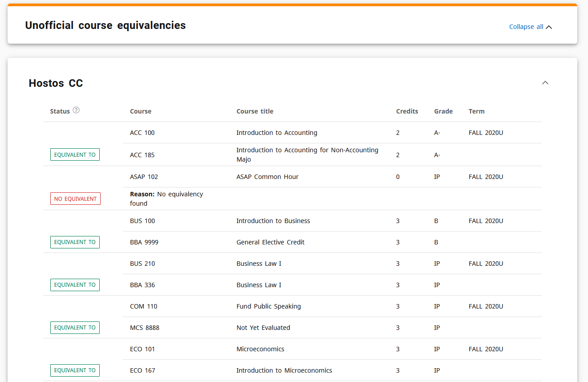
Task: Click the help icon next to Status
Action: pos(76,110)
